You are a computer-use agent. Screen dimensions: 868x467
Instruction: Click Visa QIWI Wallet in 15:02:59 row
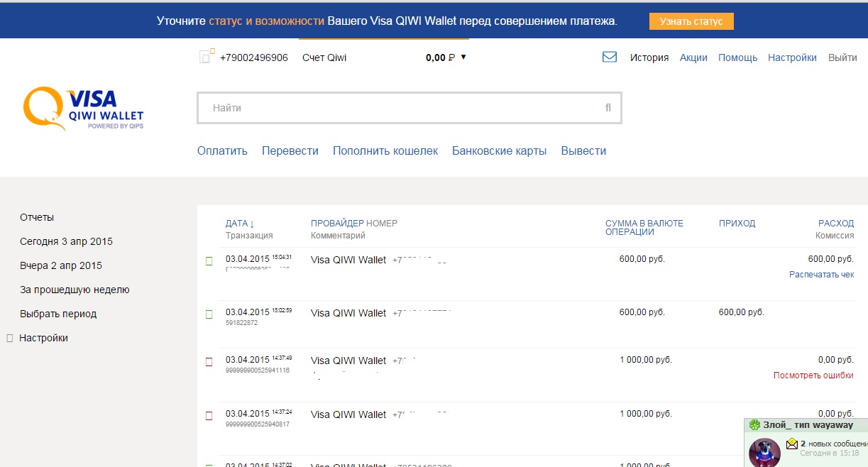pos(348,313)
